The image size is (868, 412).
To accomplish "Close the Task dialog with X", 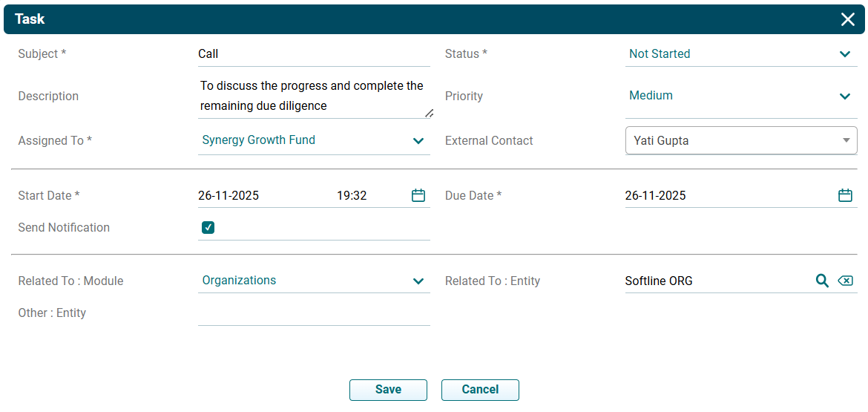I will [x=848, y=19].
